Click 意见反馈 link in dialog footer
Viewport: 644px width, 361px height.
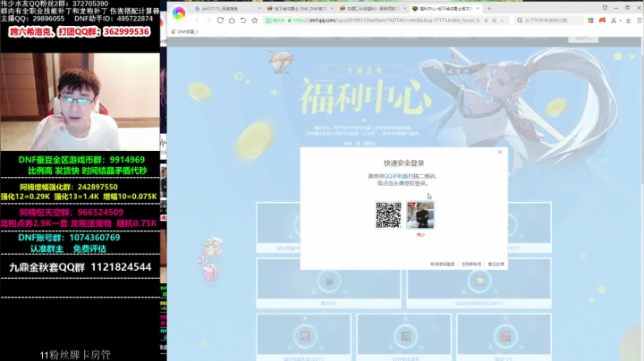496,264
